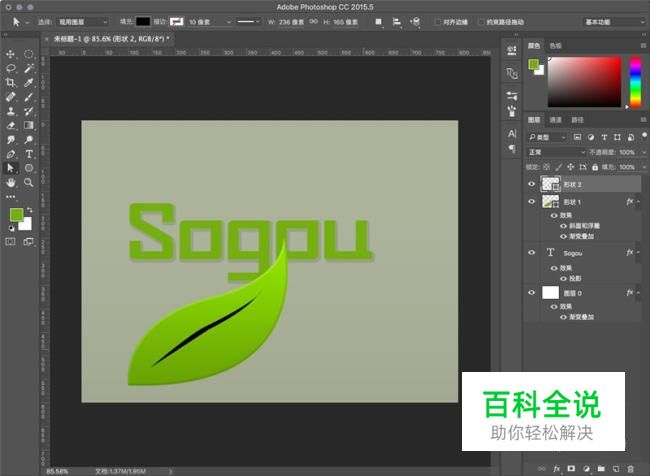The width and height of the screenshot is (650, 476).
Task: Switch to the 色板 swatches tab
Action: pos(555,46)
